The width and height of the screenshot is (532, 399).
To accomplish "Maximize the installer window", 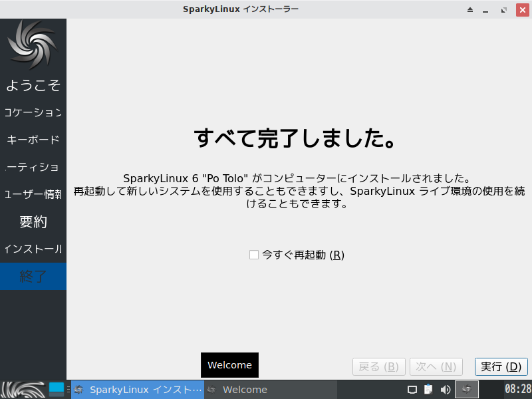I will 504,10.
